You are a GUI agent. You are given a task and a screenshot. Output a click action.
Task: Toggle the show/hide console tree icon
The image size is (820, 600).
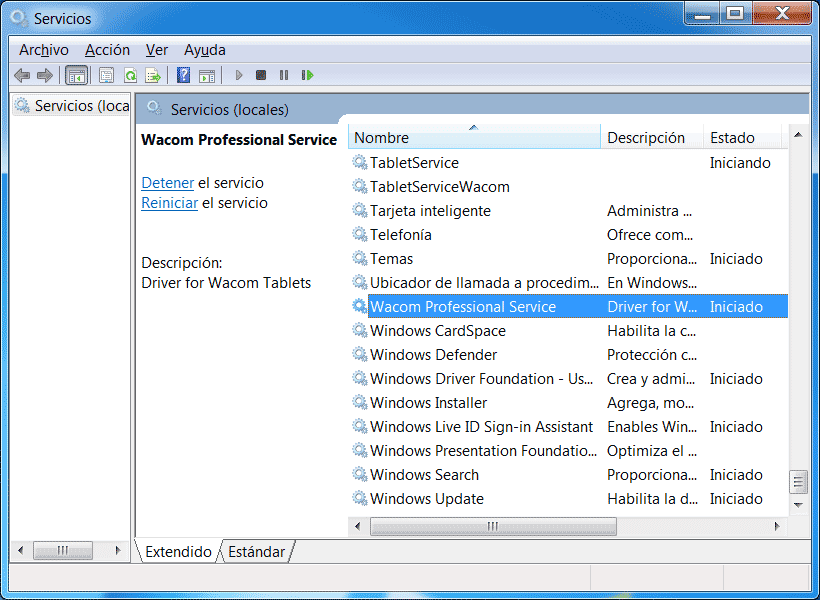coord(76,75)
